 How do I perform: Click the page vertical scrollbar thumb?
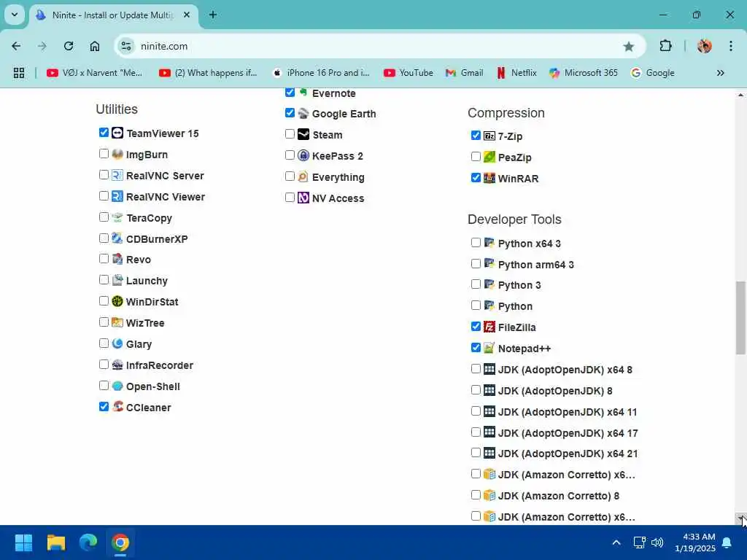[740, 318]
